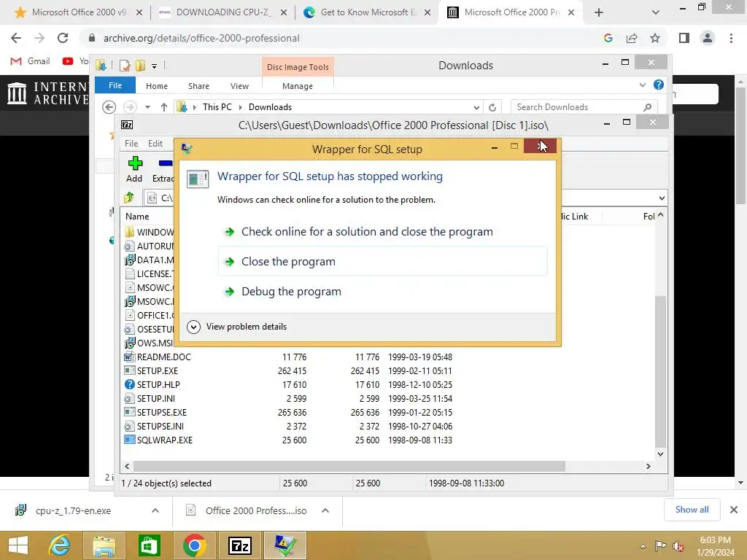747x560 pixels.
Task: Click 7-Zip taskbar icon
Action: (239, 545)
